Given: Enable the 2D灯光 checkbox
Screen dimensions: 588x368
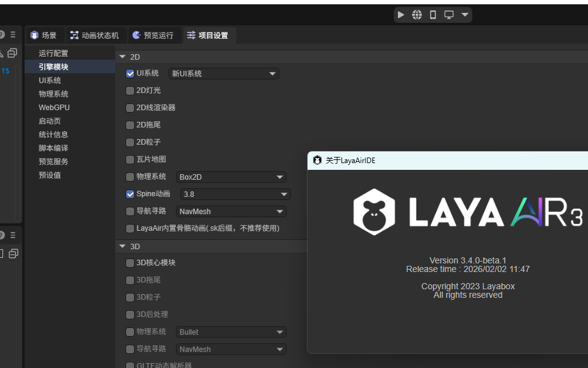Looking at the screenshot, I should [x=130, y=91].
